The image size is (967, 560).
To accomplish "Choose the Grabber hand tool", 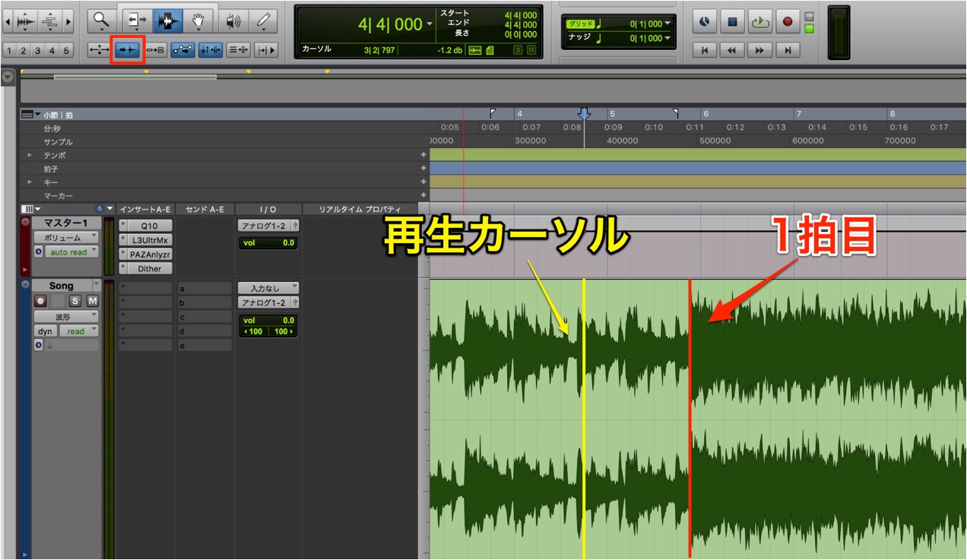I will (x=198, y=21).
